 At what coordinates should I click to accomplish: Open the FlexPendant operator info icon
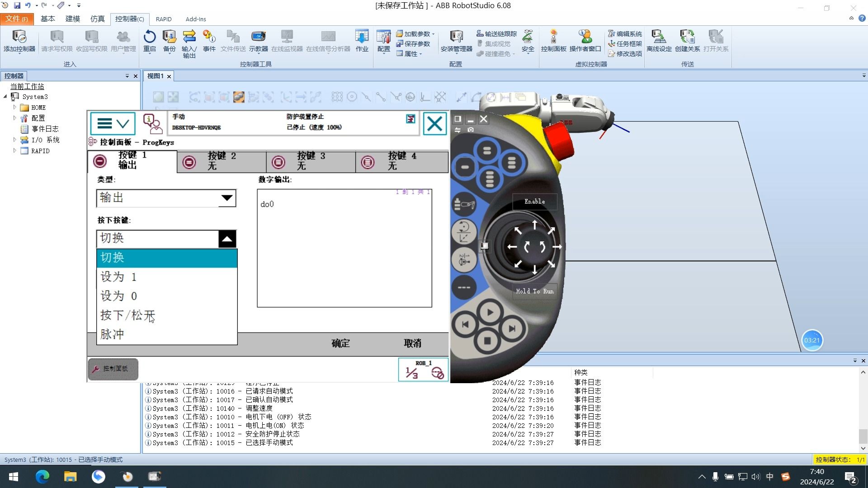(x=152, y=123)
